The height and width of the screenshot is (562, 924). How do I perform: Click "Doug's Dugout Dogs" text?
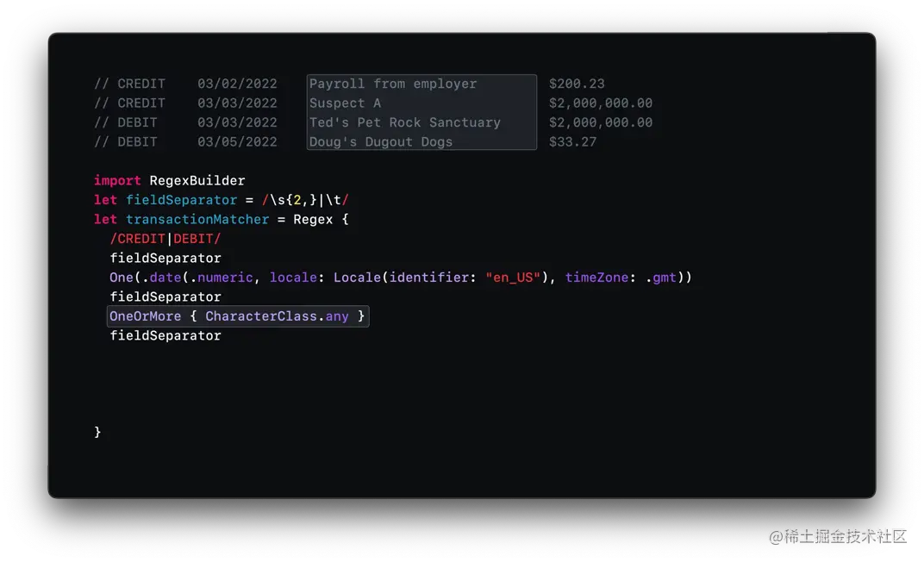point(381,142)
